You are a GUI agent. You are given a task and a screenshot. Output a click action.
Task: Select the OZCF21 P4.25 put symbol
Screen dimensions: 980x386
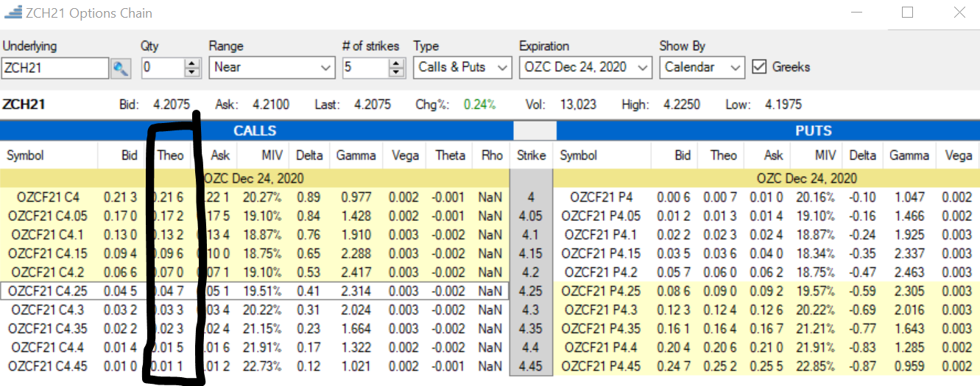(601, 291)
